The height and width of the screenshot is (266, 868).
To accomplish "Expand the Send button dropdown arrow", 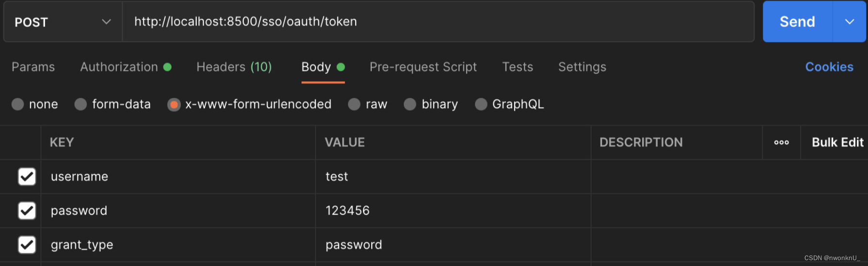I will tap(850, 22).
